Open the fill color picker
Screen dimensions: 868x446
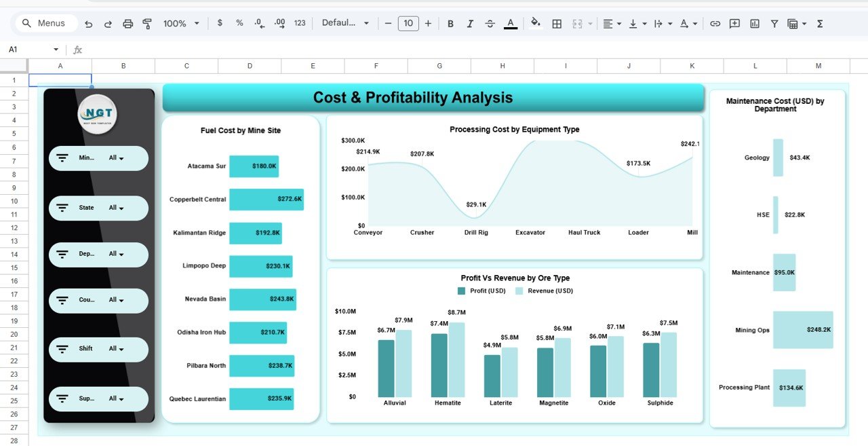[x=536, y=24]
